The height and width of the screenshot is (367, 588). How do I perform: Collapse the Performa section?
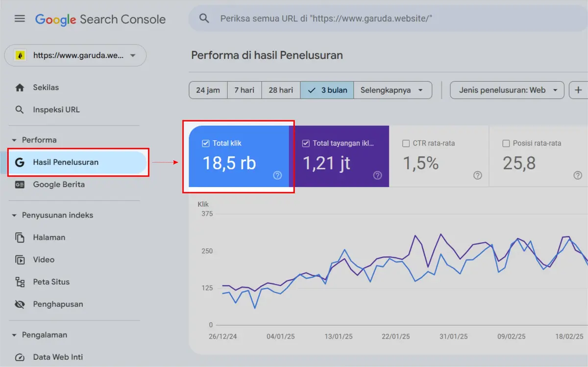click(14, 140)
